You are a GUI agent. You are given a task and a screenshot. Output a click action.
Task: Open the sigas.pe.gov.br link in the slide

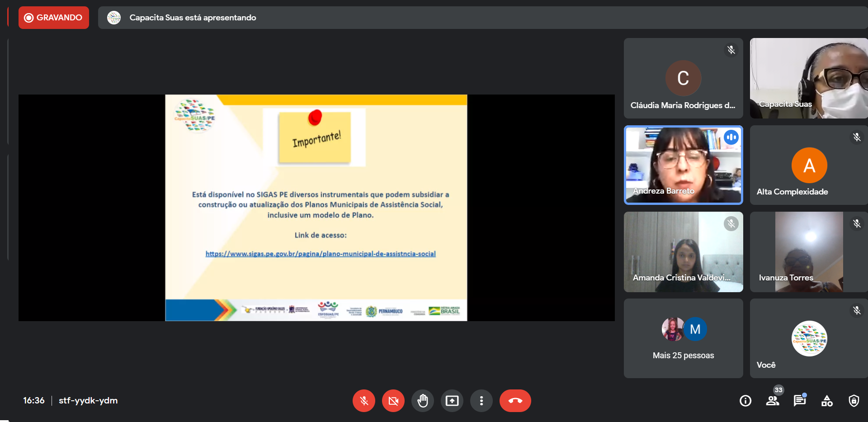coord(321,254)
